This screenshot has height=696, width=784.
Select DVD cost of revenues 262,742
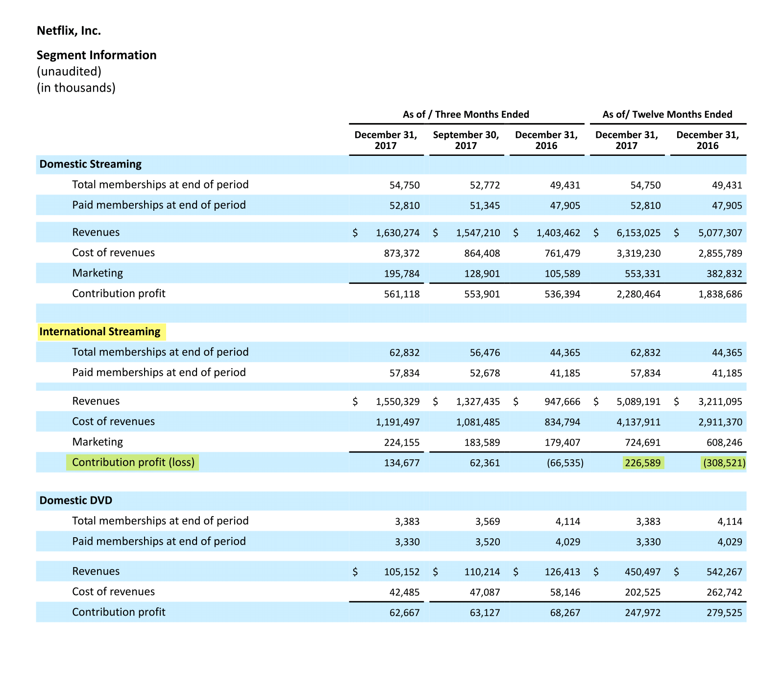pos(724,593)
